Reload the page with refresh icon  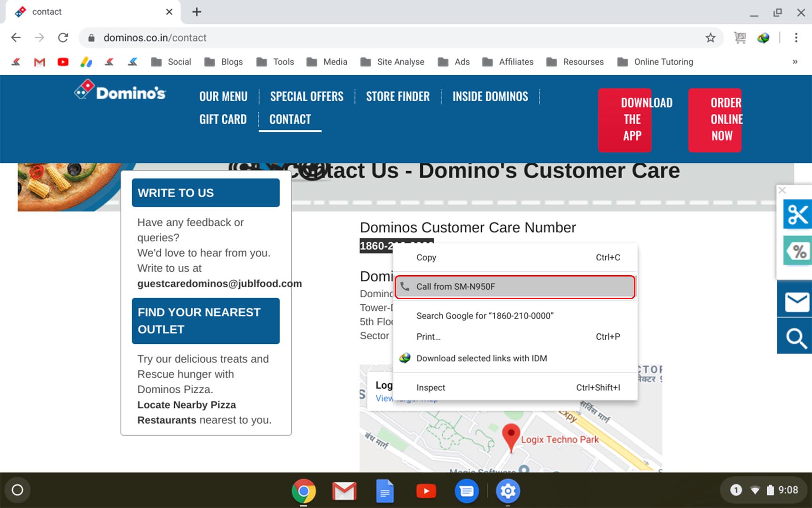click(63, 38)
